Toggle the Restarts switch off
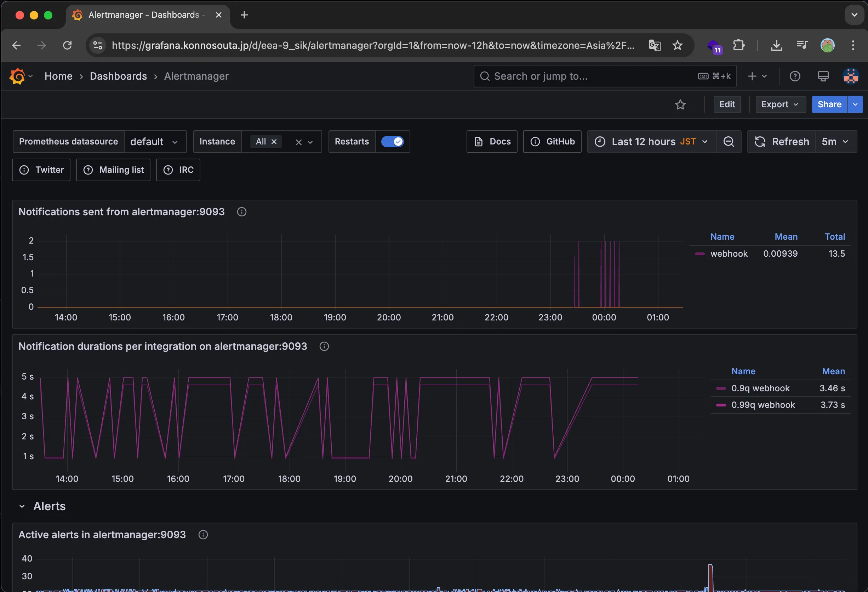Image resolution: width=868 pixels, height=592 pixels. click(392, 142)
